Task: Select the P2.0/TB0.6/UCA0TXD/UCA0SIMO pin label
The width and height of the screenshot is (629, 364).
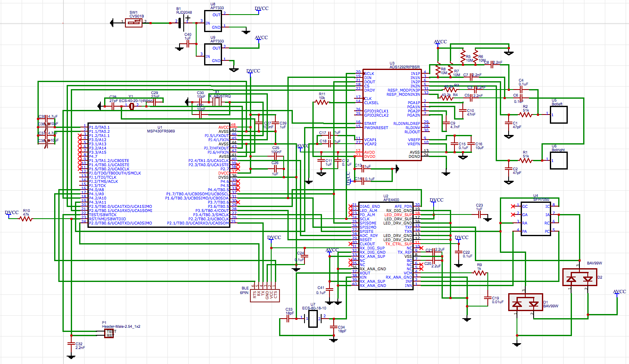Action: [x=120, y=223]
